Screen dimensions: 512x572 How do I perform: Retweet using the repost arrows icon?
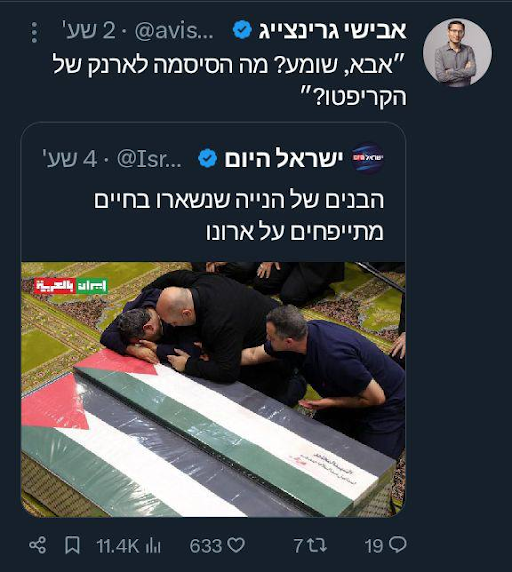click(316, 546)
